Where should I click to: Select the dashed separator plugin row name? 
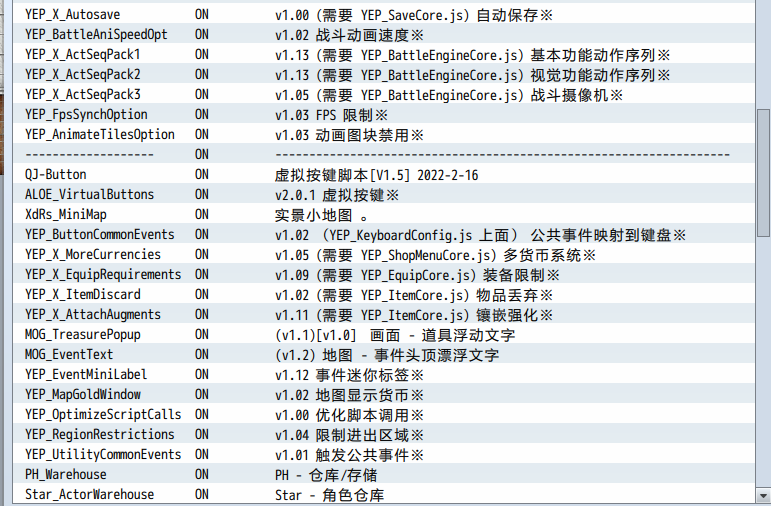[x=89, y=155]
